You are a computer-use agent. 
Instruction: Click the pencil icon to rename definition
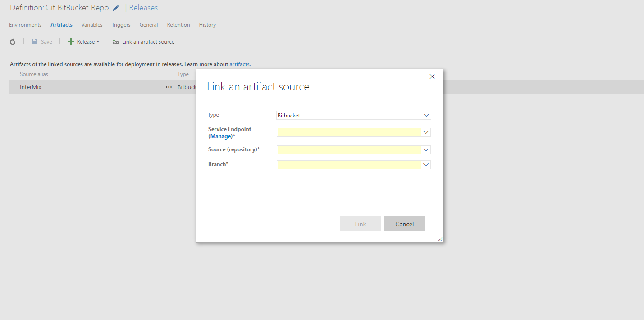point(116,8)
